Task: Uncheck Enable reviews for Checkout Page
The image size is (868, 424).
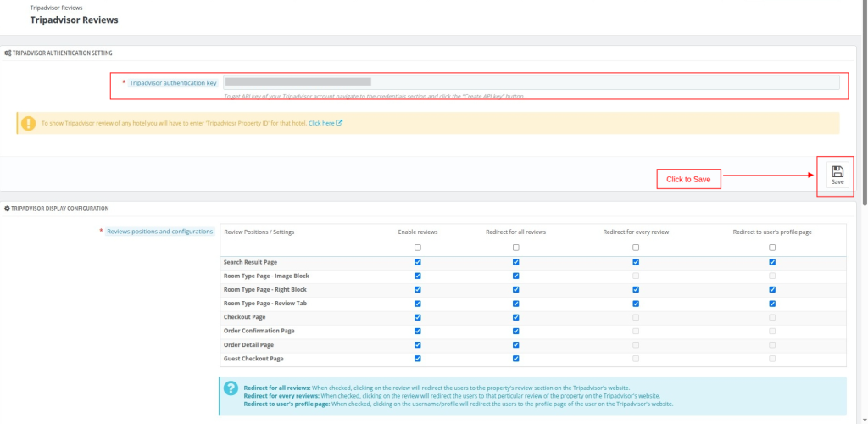Action: (417, 317)
